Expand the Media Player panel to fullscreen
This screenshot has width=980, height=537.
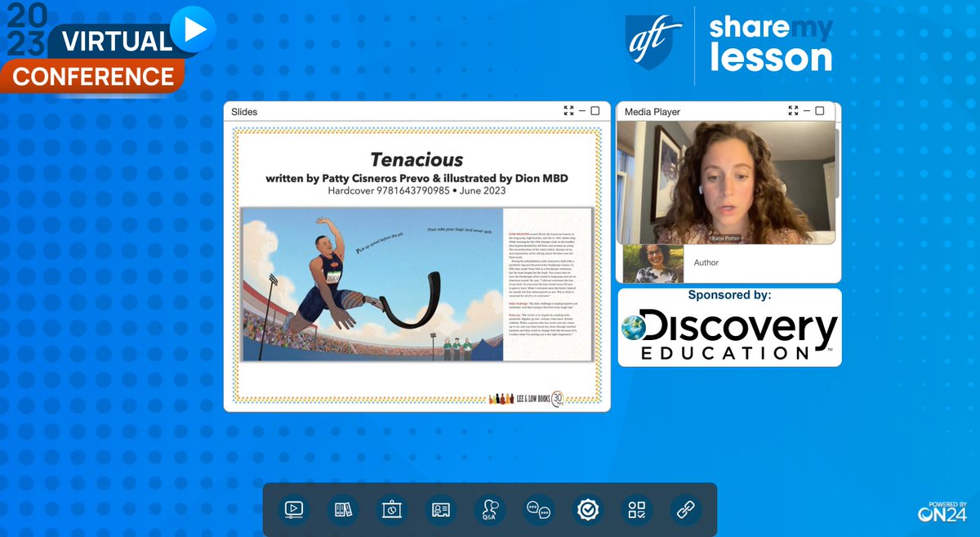click(x=793, y=111)
